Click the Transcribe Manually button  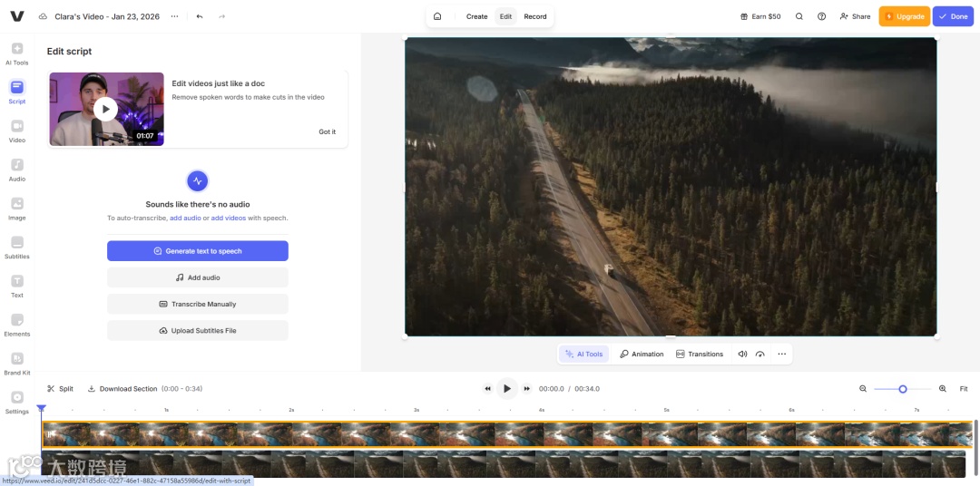coord(198,305)
